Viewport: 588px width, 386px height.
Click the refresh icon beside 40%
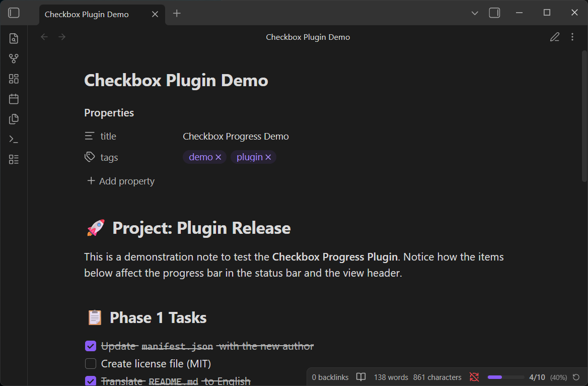coord(576,377)
